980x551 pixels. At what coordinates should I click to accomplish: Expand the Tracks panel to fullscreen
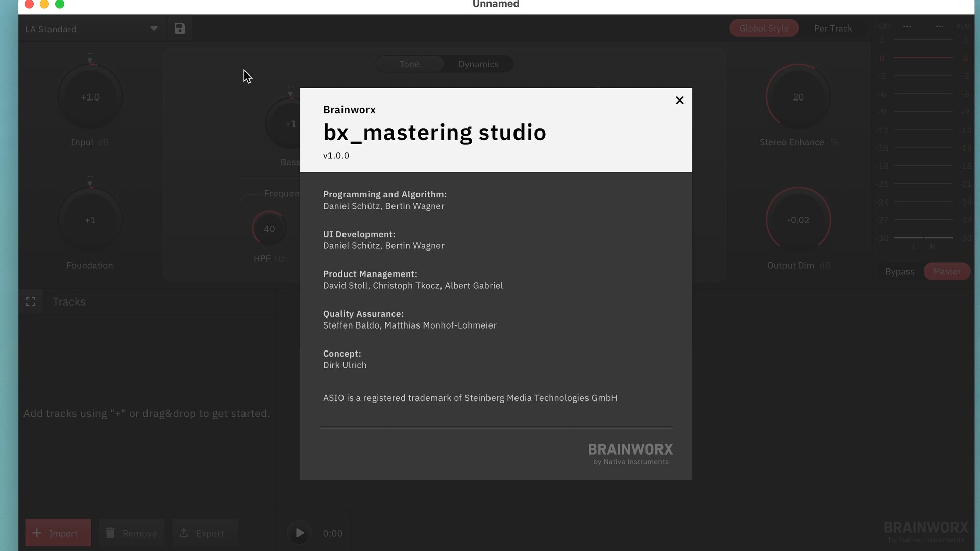tap(31, 302)
